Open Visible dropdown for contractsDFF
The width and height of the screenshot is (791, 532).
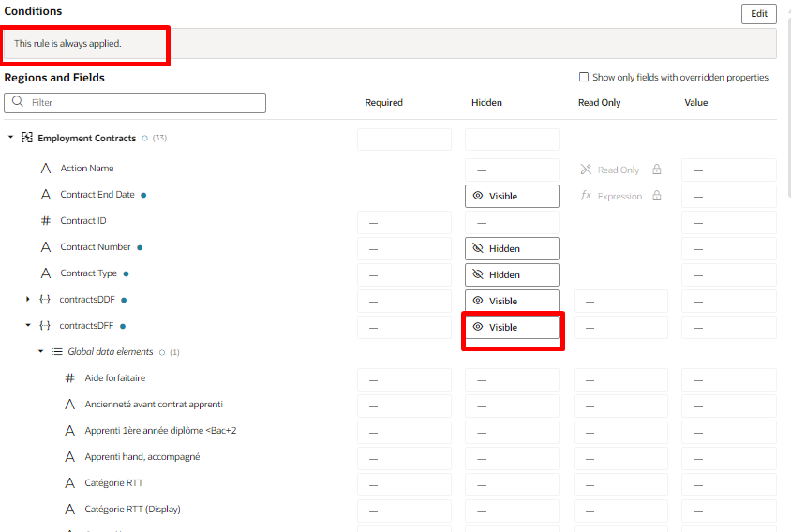(512, 327)
